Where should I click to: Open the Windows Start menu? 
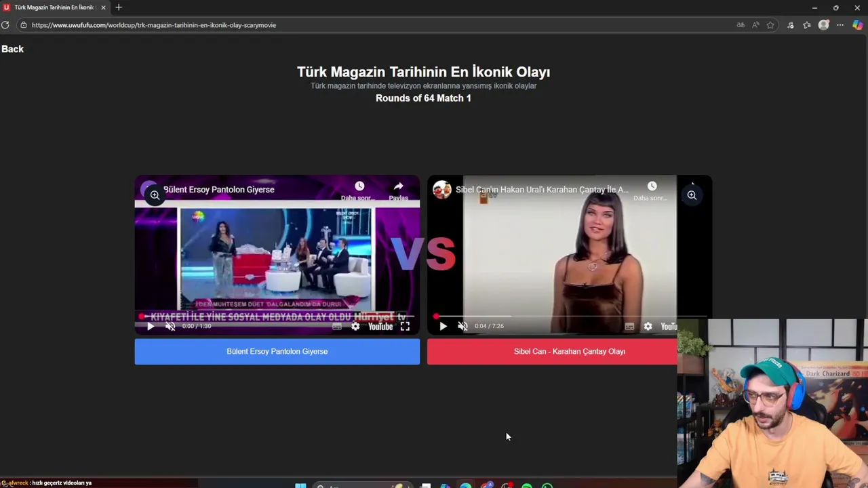point(300,485)
